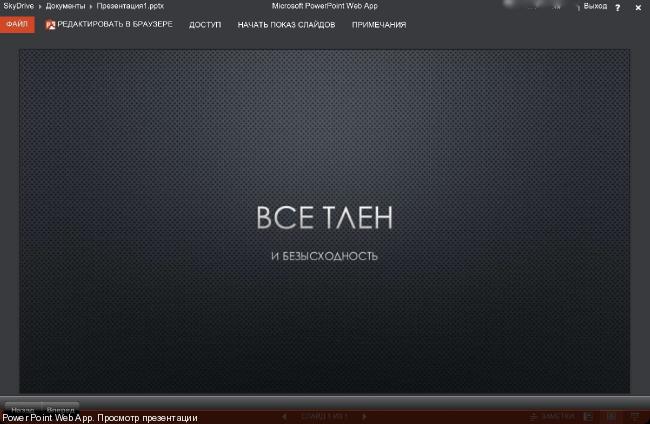Close the presentation with the X icon
The height and width of the screenshot is (424, 650).
click(638, 7)
